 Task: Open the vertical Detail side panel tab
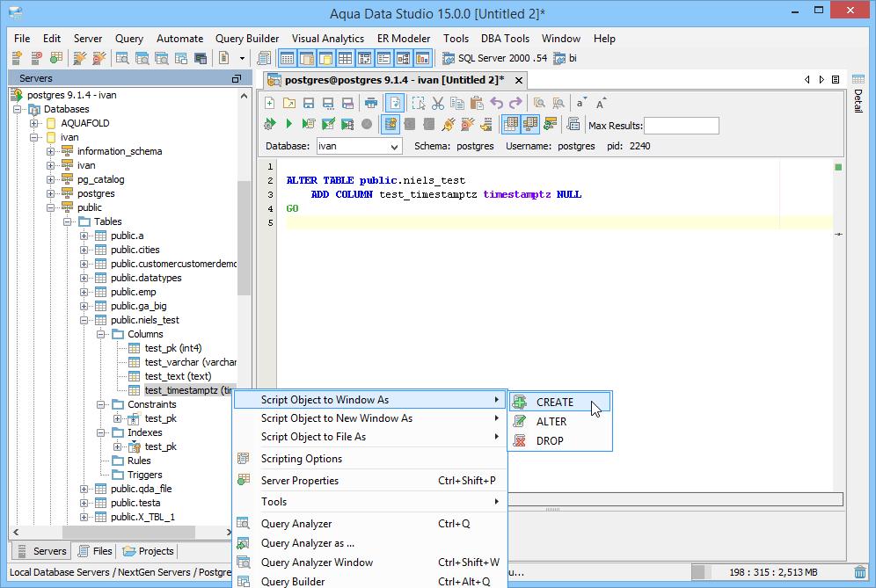pos(858,94)
